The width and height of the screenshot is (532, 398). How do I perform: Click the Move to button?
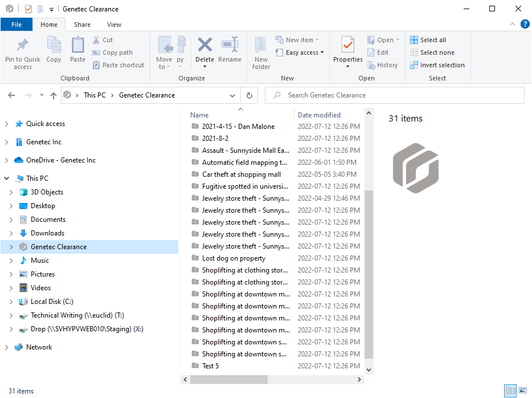(x=164, y=53)
